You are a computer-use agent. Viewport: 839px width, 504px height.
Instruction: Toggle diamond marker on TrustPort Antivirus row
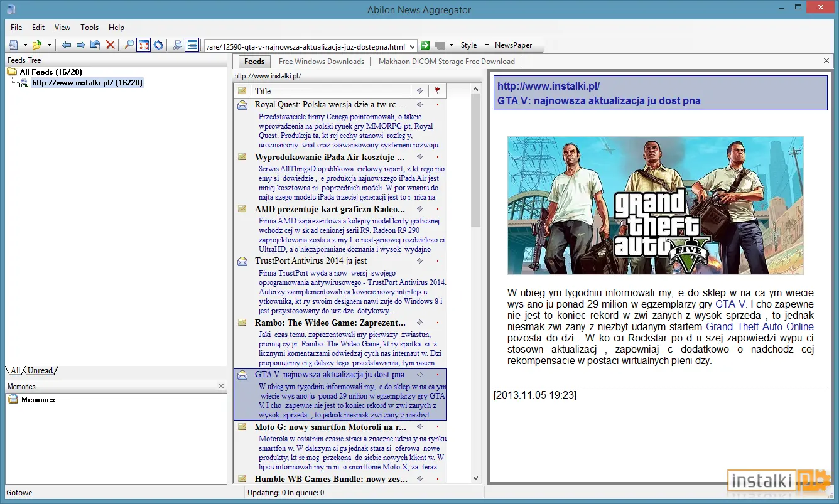(419, 260)
